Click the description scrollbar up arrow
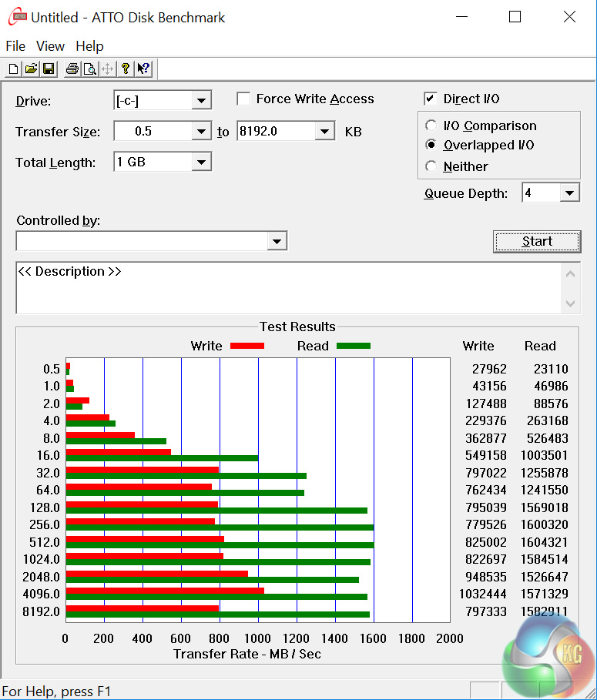597x700 pixels. click(570, 274)
